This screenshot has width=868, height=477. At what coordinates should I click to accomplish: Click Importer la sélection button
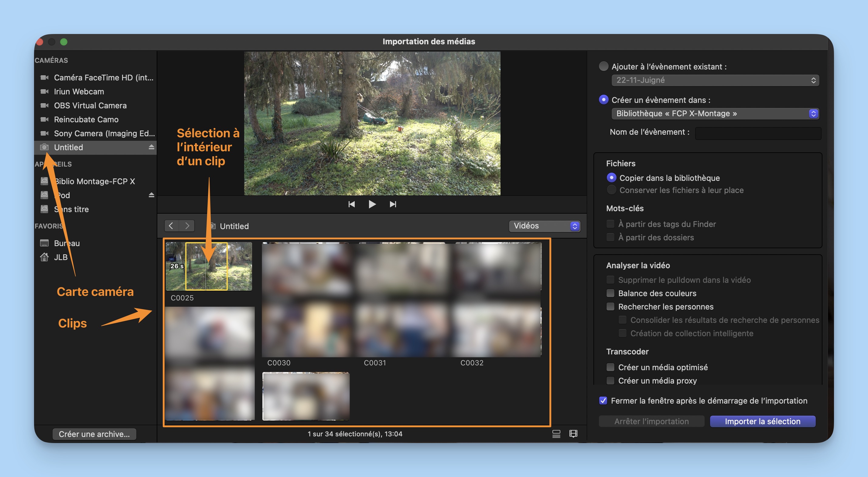pyautogui.click(x=762, y=421)
